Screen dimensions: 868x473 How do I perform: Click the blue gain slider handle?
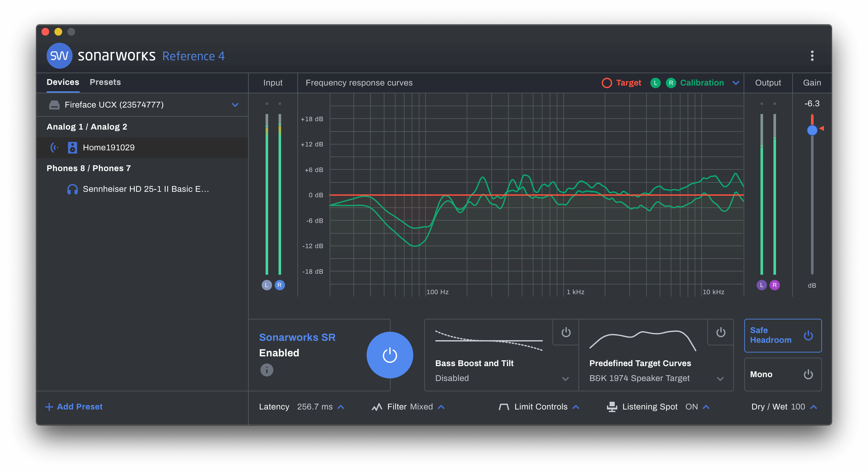point(812,130)
